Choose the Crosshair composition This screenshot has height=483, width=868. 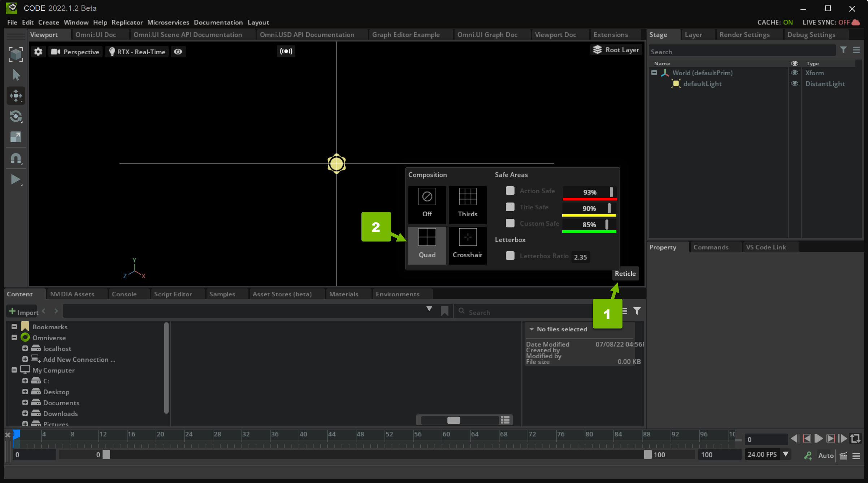click(x=468, y=245)
